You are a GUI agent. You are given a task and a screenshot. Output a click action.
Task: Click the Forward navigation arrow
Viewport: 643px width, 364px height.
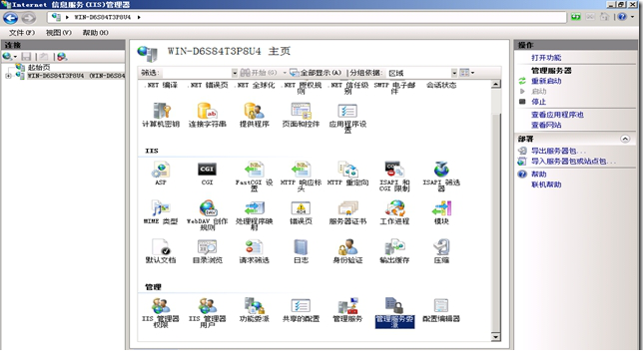[x=28, y=18]
